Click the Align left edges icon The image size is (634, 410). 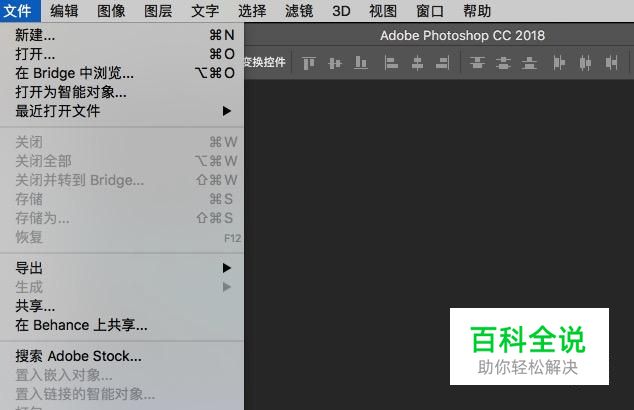point(391,63)
